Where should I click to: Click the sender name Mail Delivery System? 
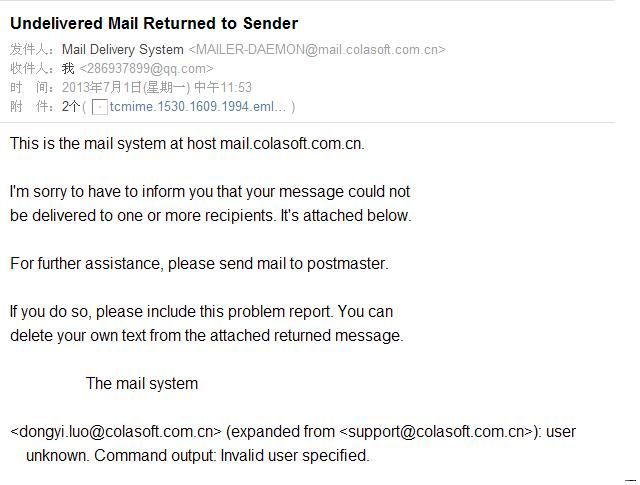[x=122, y=49]
